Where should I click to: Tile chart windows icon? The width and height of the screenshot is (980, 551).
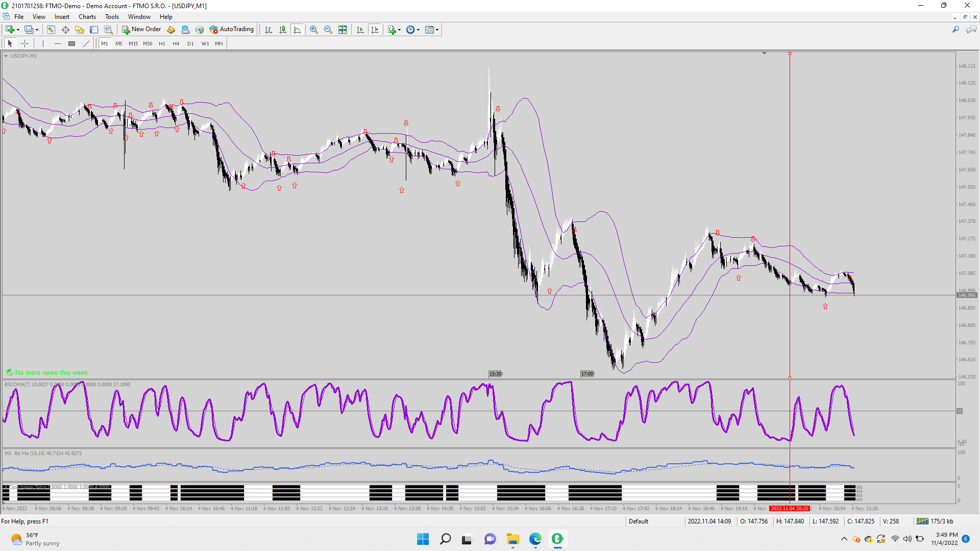pos(342,30)
